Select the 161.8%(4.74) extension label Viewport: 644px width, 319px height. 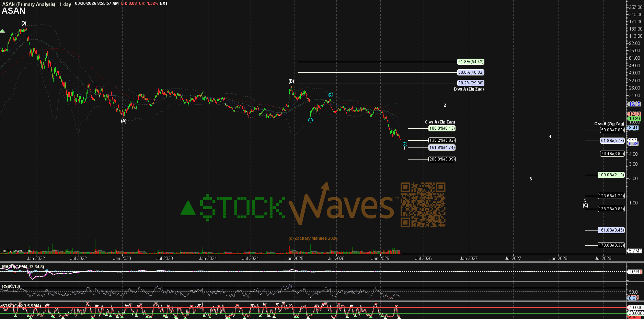tap(442, 147)
